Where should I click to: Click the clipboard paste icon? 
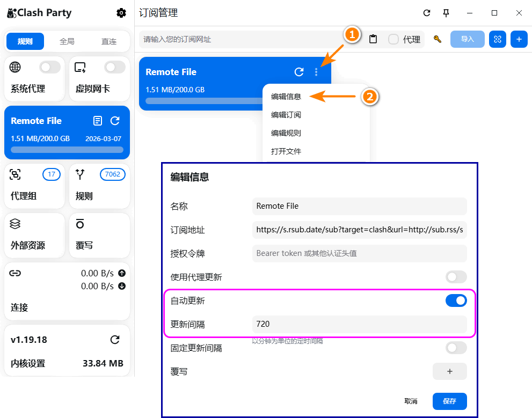click(373, 39)
